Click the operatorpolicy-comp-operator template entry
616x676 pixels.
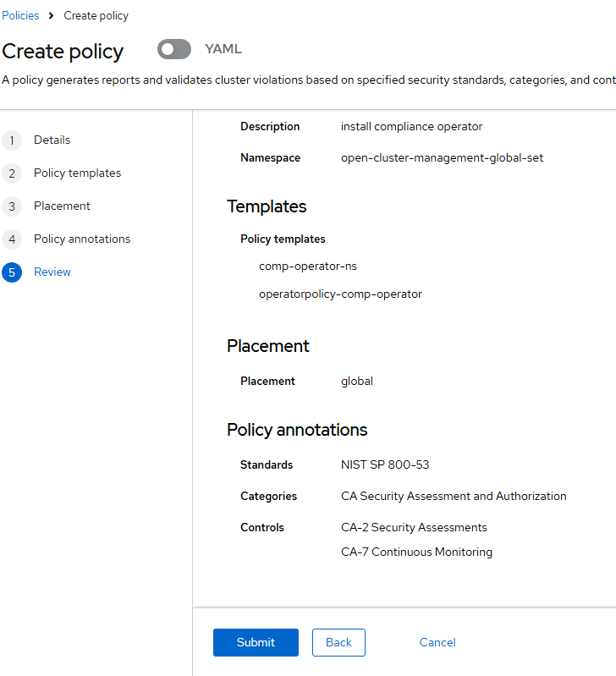340,294
